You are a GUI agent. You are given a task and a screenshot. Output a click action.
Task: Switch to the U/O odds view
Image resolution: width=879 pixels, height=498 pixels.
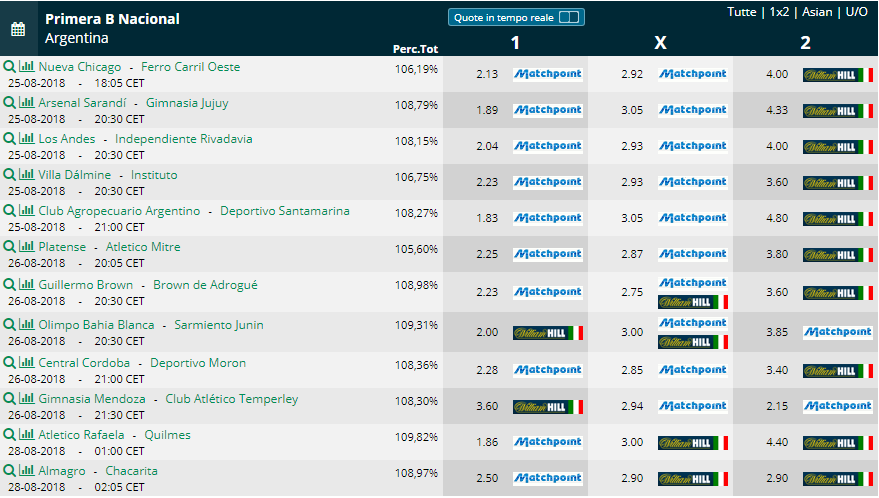[856, 12]
